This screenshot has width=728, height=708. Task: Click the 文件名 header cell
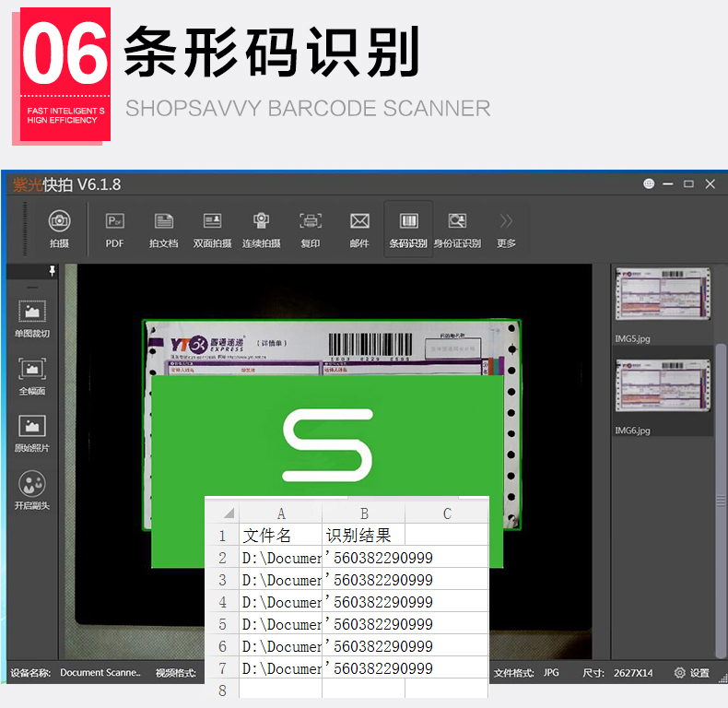coord(280,535)
